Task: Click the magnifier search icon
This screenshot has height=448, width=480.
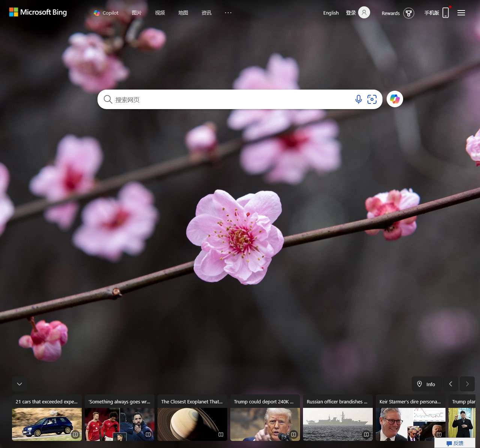Action: [x=108, y=99]
